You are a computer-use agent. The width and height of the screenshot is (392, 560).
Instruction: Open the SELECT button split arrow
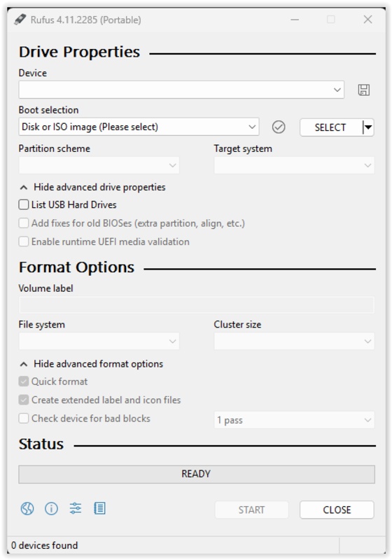pyautogui.click(x=368, y=127)
